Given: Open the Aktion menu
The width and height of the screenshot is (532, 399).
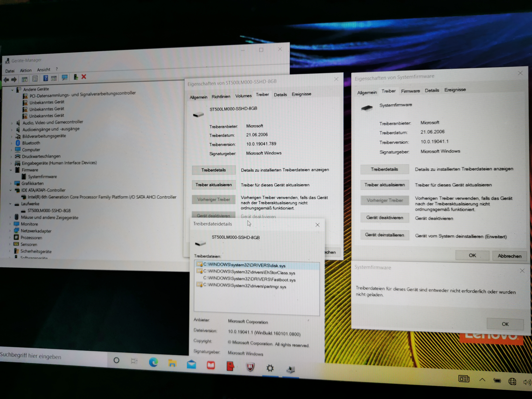Looking at the screenshot, I should [26, 70].
